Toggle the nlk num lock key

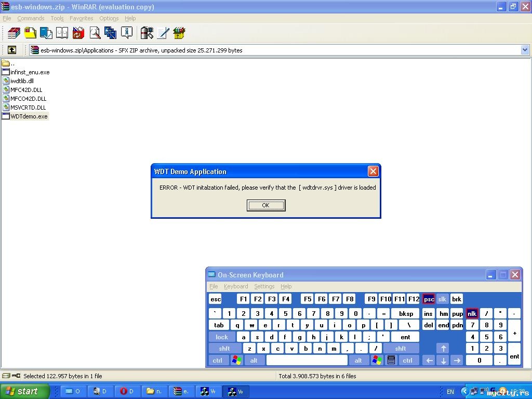coord(472,313)
